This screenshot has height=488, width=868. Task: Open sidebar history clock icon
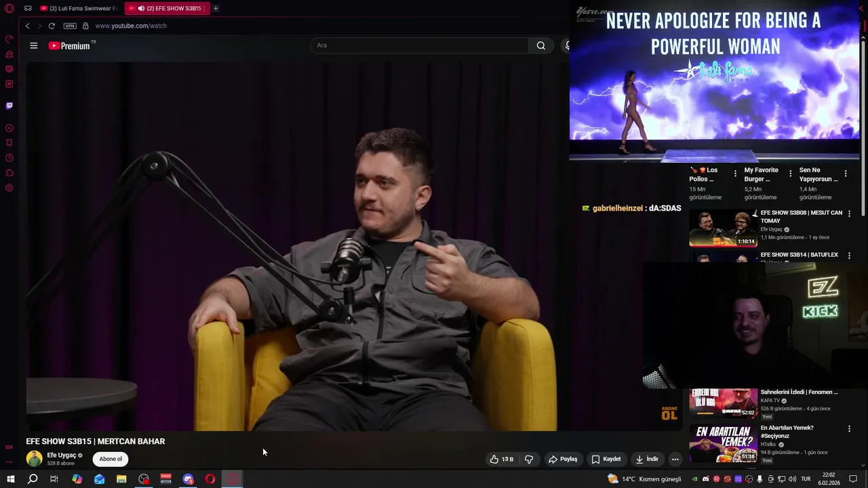(9, 158)
